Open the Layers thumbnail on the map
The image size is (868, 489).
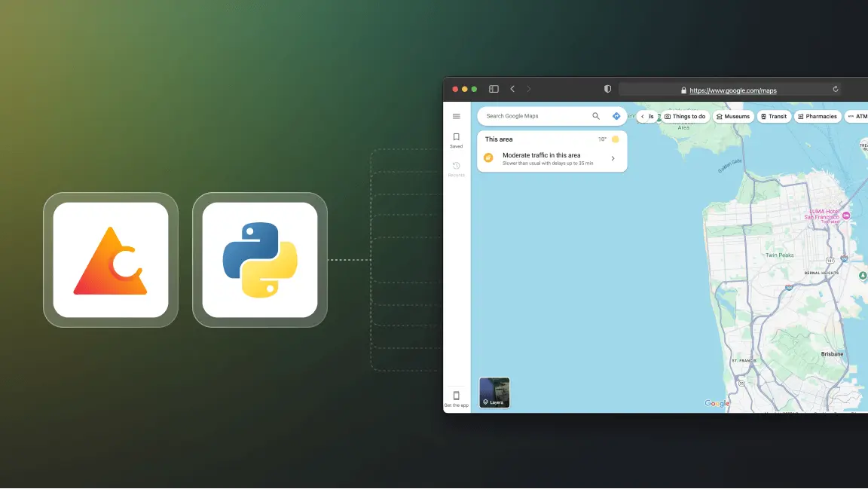coord(494,392)
